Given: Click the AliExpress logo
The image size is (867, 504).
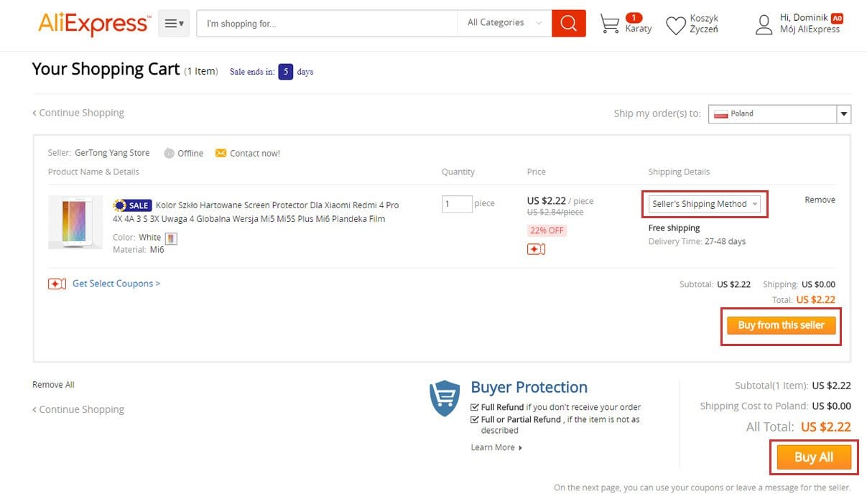Looking at the screenshot, I should pyautogui.click(x=94, y=24).
